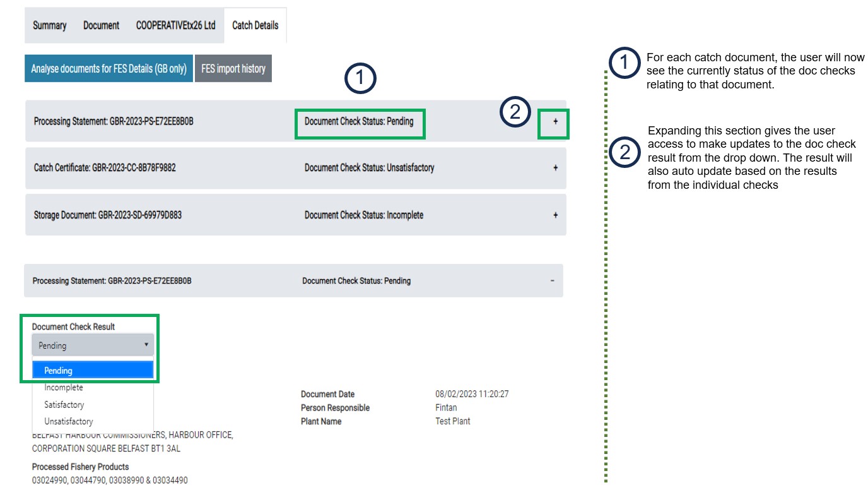Screen dimensions: 868x490
Task: Click Storage Document GBR-2023-SD-69979D883 title
Action: 108,215
